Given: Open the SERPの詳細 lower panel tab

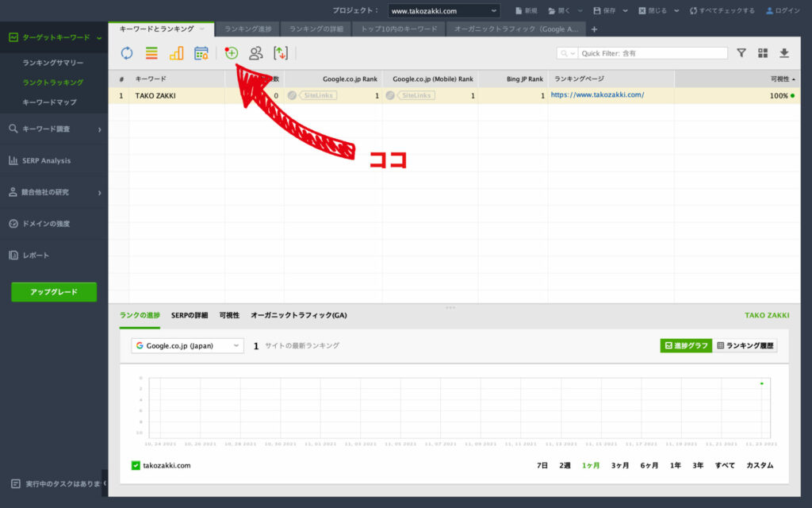Looking at the screenshot, I should 190,315.
